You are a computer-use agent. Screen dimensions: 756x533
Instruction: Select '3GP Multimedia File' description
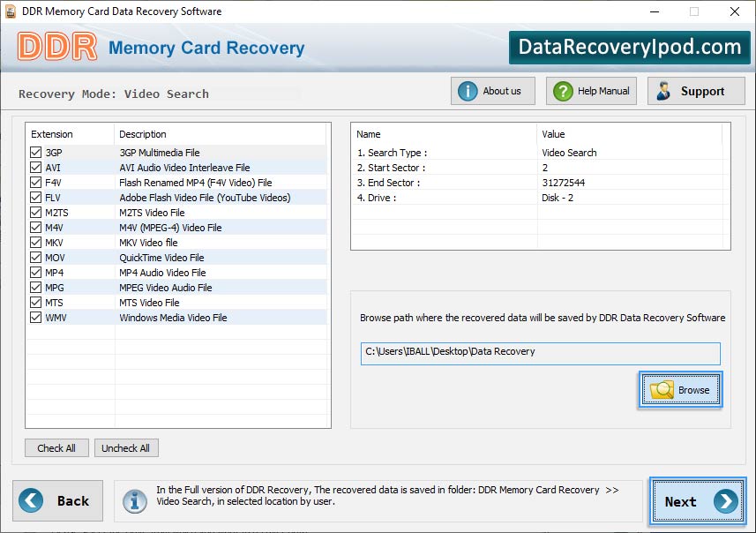click(160, 153)
